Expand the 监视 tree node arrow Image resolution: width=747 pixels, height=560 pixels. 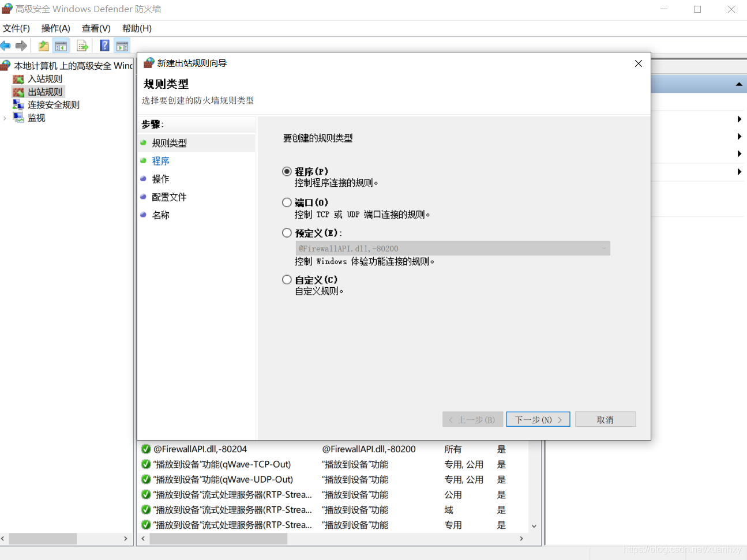coord(5,118)
